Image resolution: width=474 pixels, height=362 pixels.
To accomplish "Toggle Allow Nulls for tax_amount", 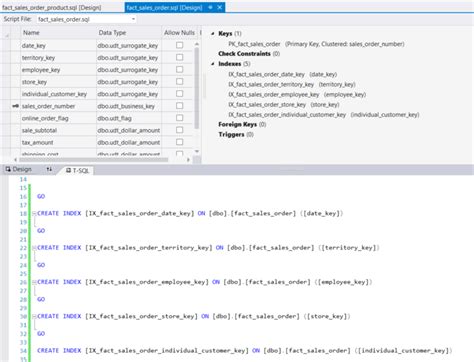I will click(x=179, y=142).
